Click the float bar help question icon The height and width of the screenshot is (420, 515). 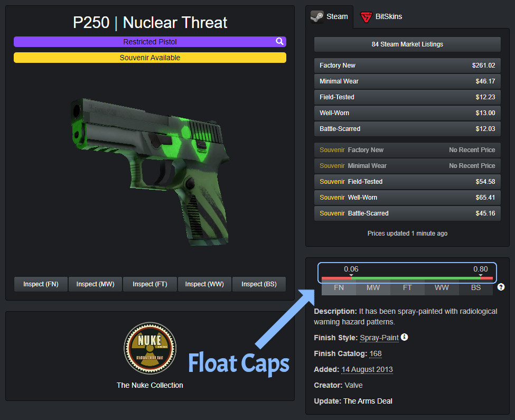tap(501, 287)
